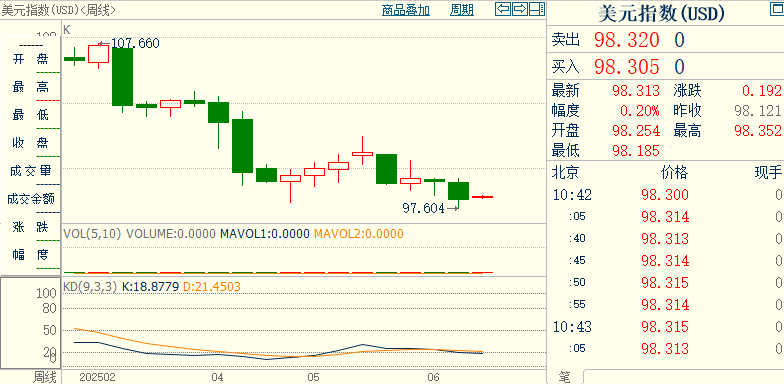Open the 商品叠加 overlay link
Image resolution: width=784 pixels, height=384 pixels.
(406, 10)
